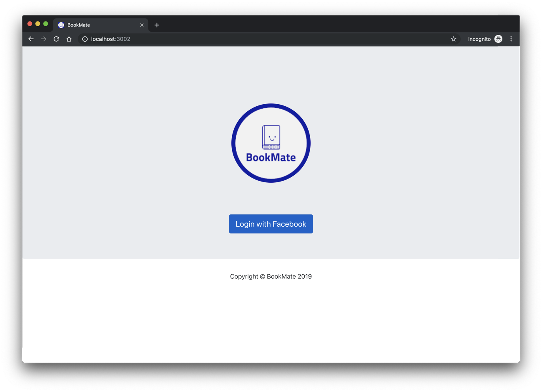542x392 pixels.
Task: Select the BookMate browser tab
Action: point(101,25)
